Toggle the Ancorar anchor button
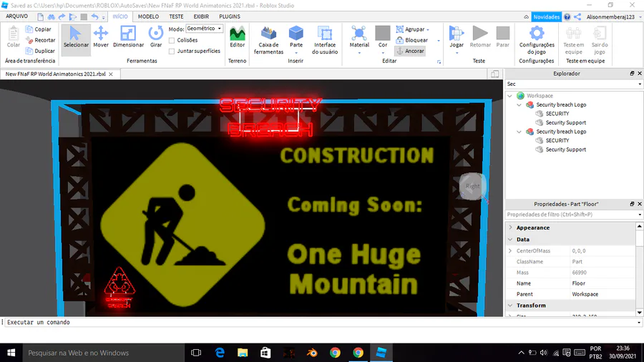Image resolution: width=644 pixels, height=362 pixels. click(410, 51)
